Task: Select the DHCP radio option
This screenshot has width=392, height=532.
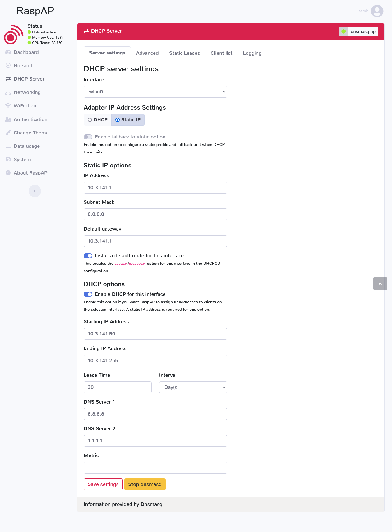Action: pos(90,120)
